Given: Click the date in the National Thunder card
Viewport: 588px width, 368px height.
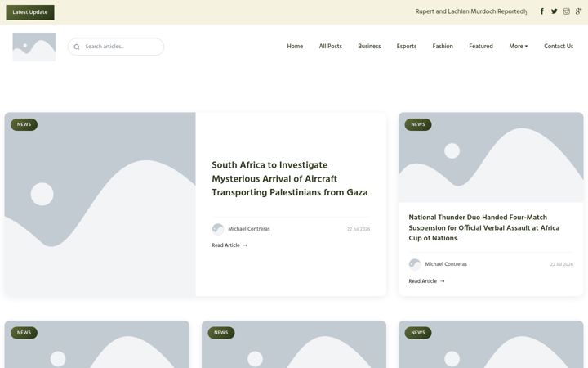Looking at the screenshot, I should [x=561, y=264].
